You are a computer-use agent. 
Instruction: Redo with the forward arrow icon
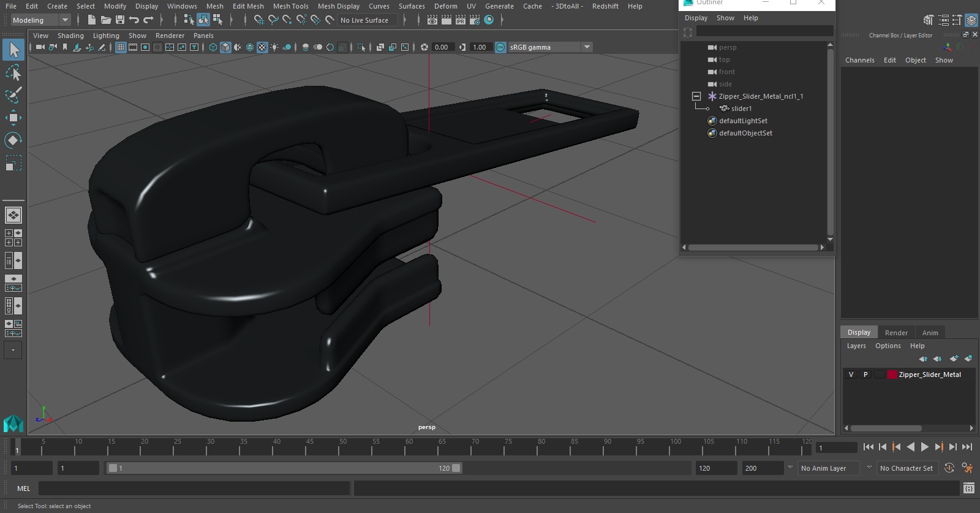click(148, 20)
